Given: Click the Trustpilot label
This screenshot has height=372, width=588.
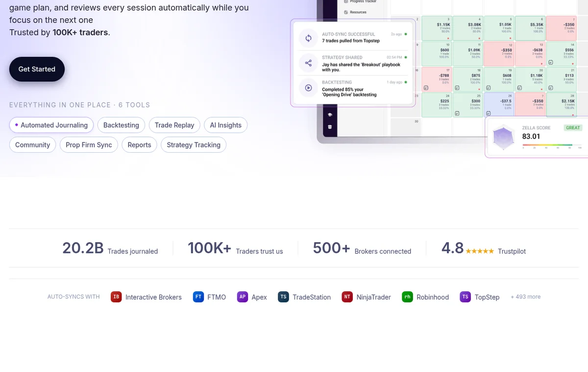Looking at the screenshot, I should [512, 251].
